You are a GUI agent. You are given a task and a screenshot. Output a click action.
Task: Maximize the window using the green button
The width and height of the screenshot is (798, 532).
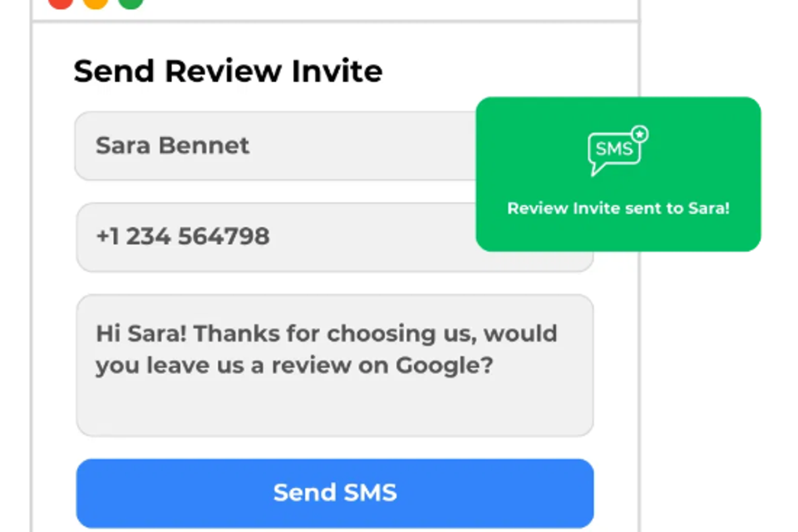[x=131, y=2]
